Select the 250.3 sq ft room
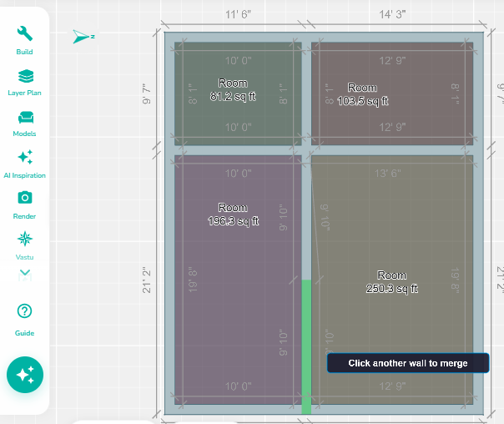This screenshot has width=504, height=424. click(392, 280)
